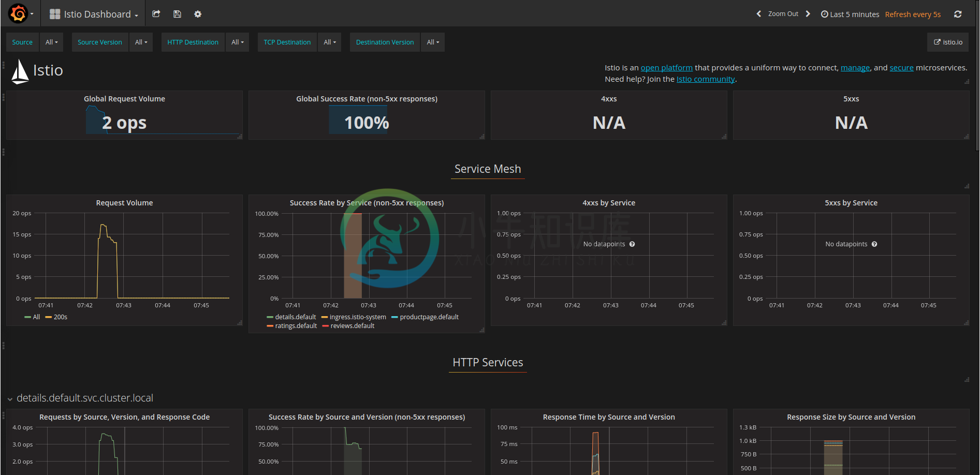Follow the Istio community link
Viewport: 980px width, 475px height.
click(706, 79)
